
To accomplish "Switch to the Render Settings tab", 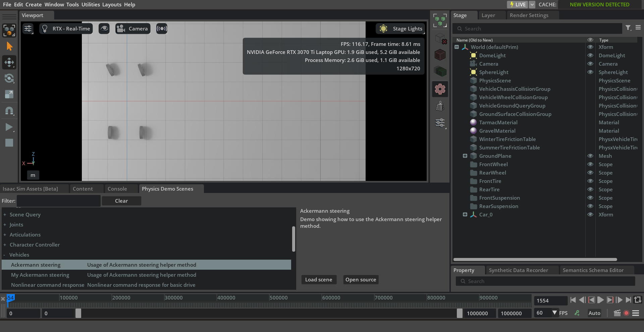I will pos(529,15).
